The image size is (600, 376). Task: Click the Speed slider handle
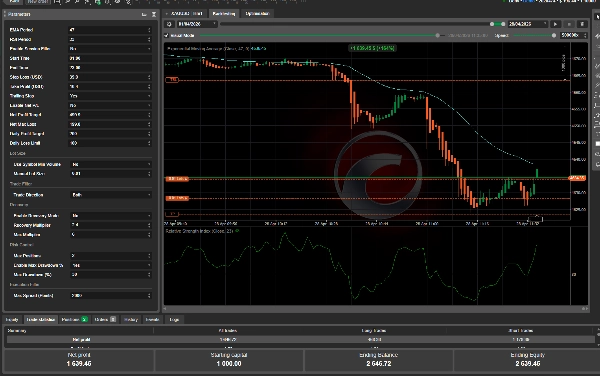click(554, 36)
